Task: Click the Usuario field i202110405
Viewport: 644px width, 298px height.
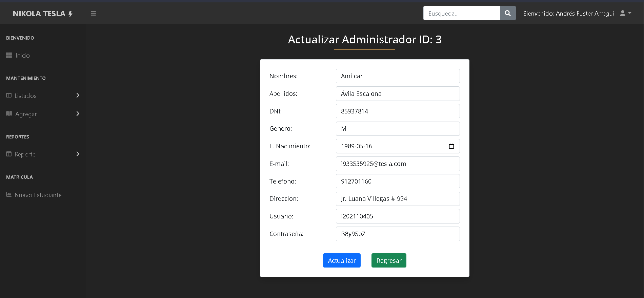Action: tap(398, 216)
